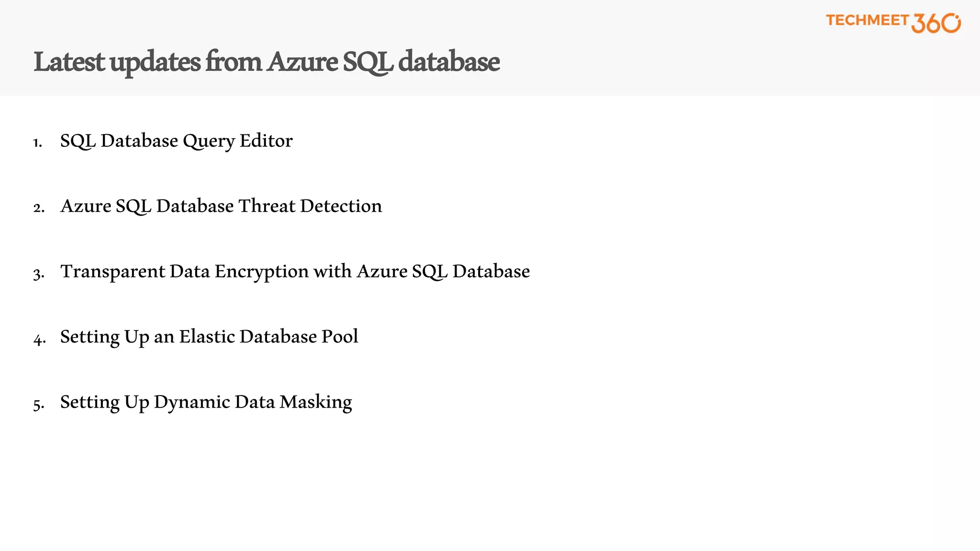The height and width of the screenshot is (551, 980).
Task: Click the list number 2 marker
Action: [39, 208]
